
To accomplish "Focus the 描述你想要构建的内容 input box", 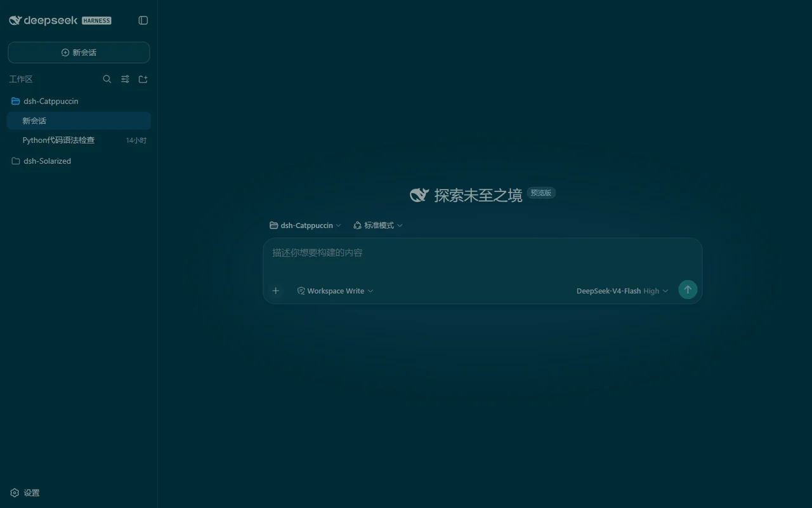I will click(x=482, y=253).
